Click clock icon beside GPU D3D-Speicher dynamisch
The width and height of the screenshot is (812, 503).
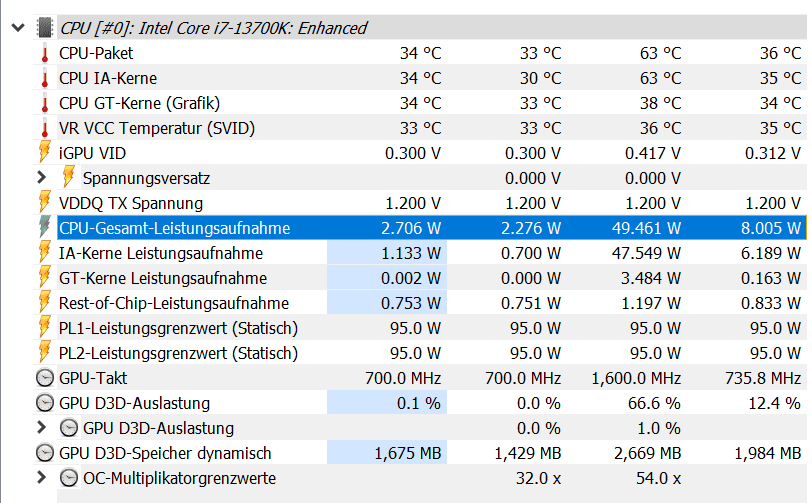coord(45,453)
